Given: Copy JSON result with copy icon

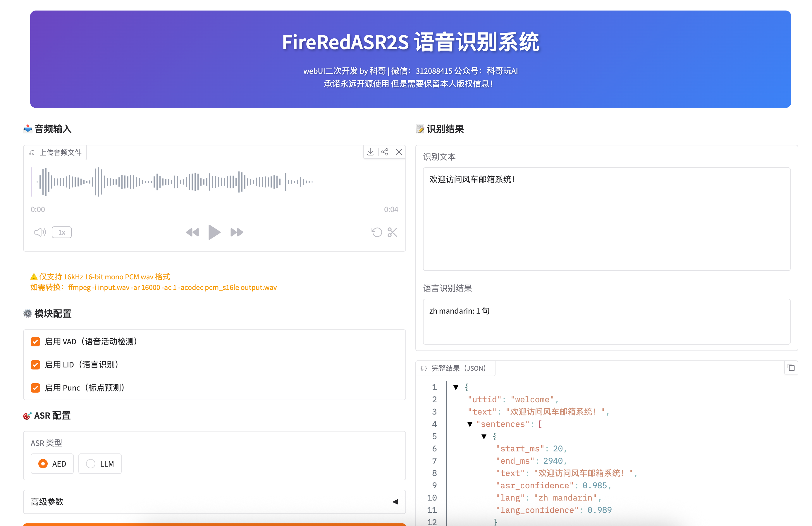Looking at the screenshot, I should (791, 368).
